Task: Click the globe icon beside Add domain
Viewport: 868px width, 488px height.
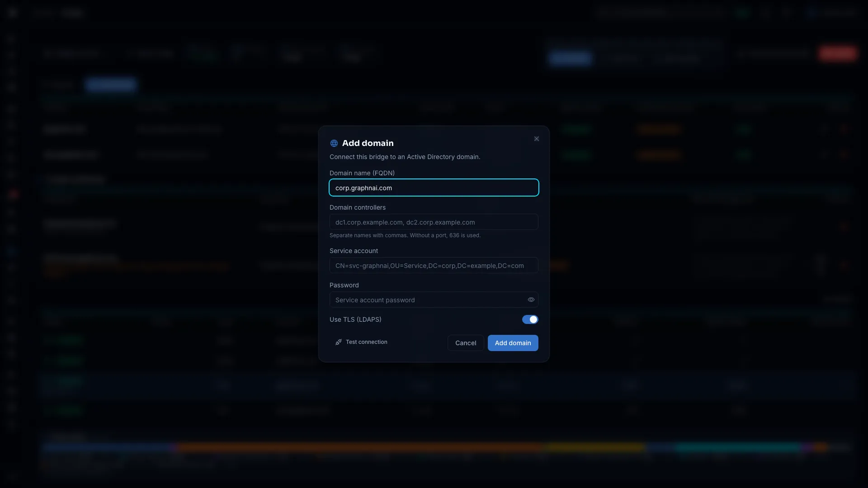Action: coord(334,143)
